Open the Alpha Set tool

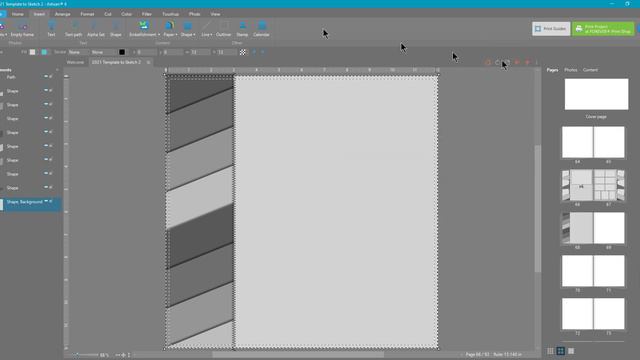tap(96, 29)
